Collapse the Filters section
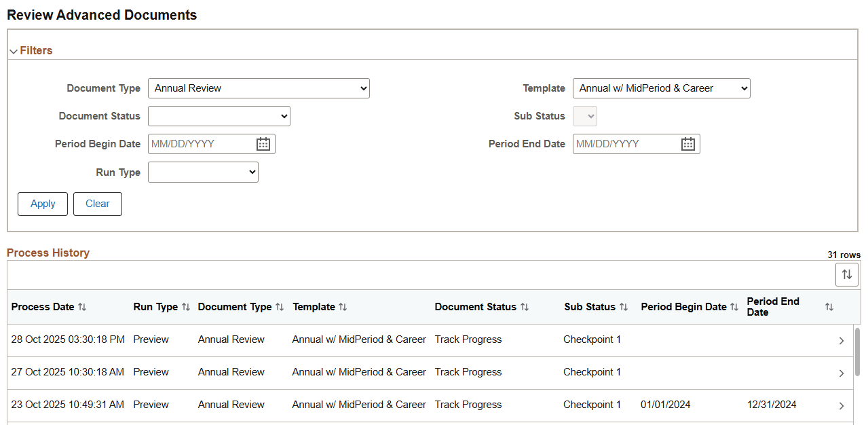This screenshot has height=425, width=868. pyautogui.click(x=14, y=50)
